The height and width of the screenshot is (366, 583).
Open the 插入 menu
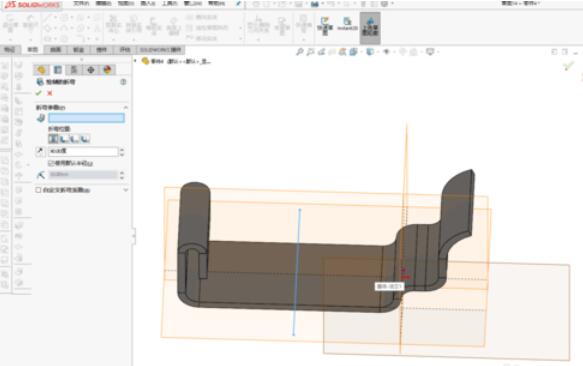(x=148, y=4)
